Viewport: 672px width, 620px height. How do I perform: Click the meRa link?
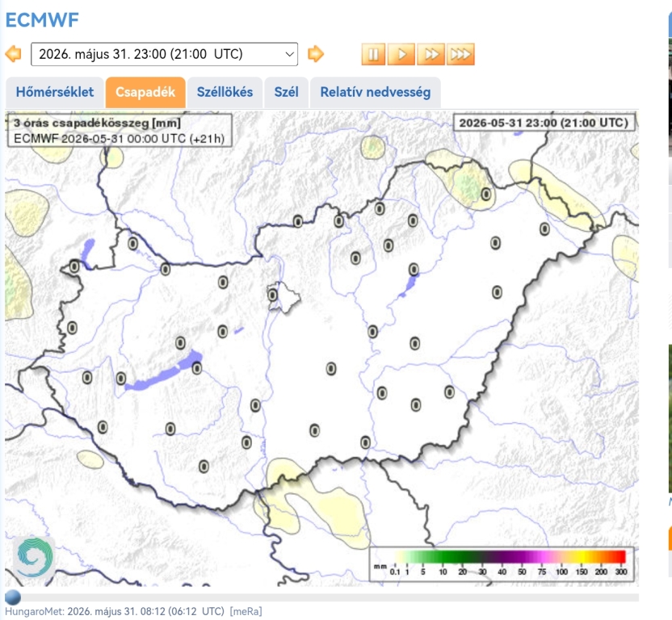246,611
